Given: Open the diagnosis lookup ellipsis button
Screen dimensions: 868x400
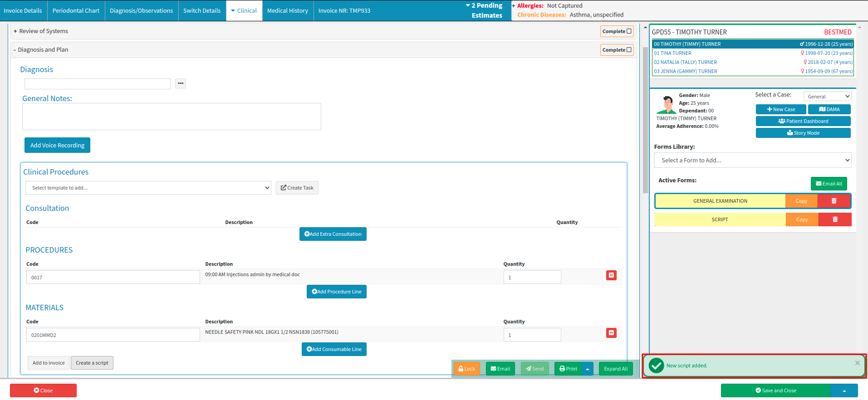Looking at the screenshot, I should (181, 83).
